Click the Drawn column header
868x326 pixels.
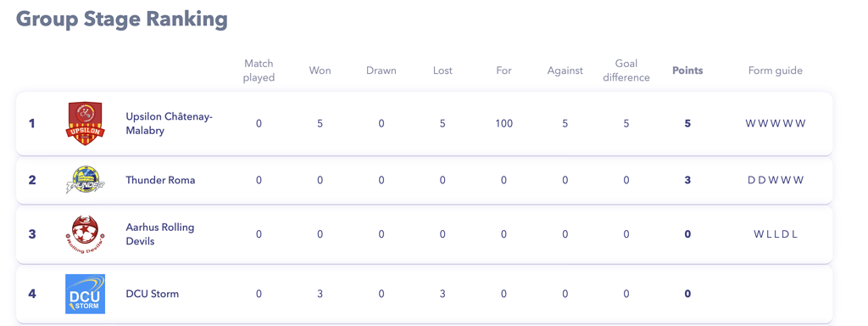point(381,70)
